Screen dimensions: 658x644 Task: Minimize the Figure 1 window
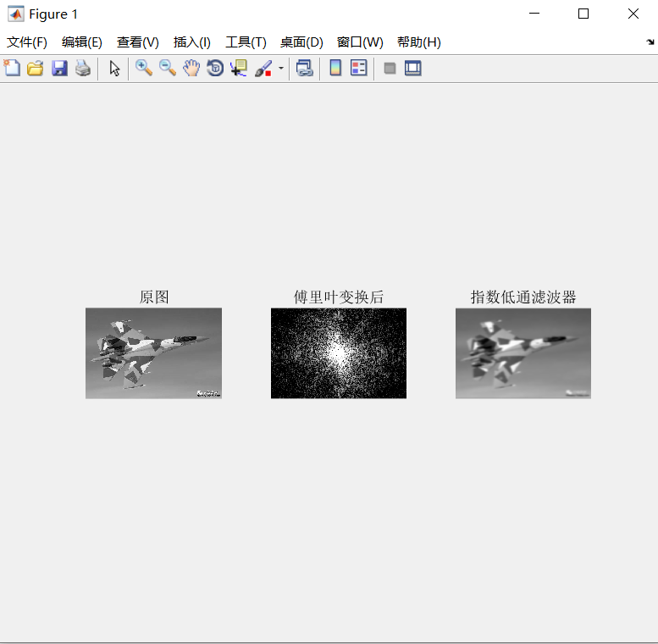tap(534, 14)
